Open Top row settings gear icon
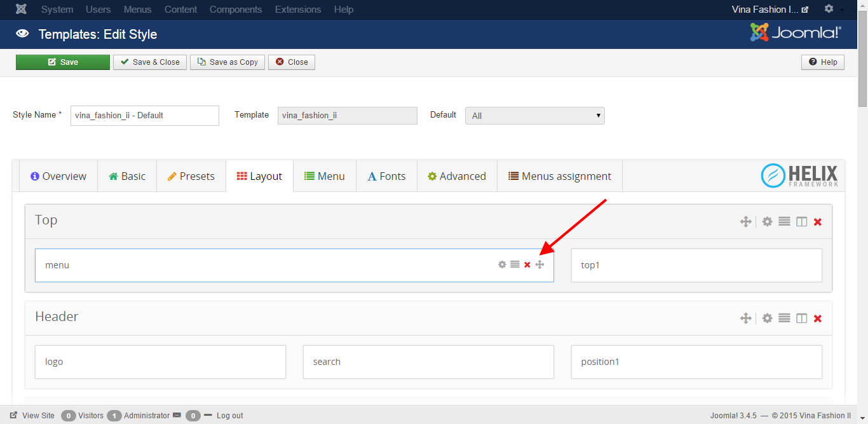Image resolution: width=868 pixels, height=424 pixels. pyautogui.click(x=768, y=222)
